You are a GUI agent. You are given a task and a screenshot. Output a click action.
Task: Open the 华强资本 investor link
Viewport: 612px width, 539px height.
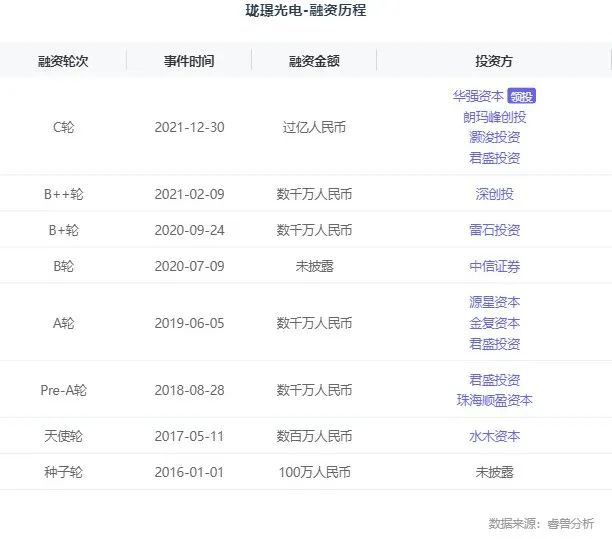tap(478, 96)
